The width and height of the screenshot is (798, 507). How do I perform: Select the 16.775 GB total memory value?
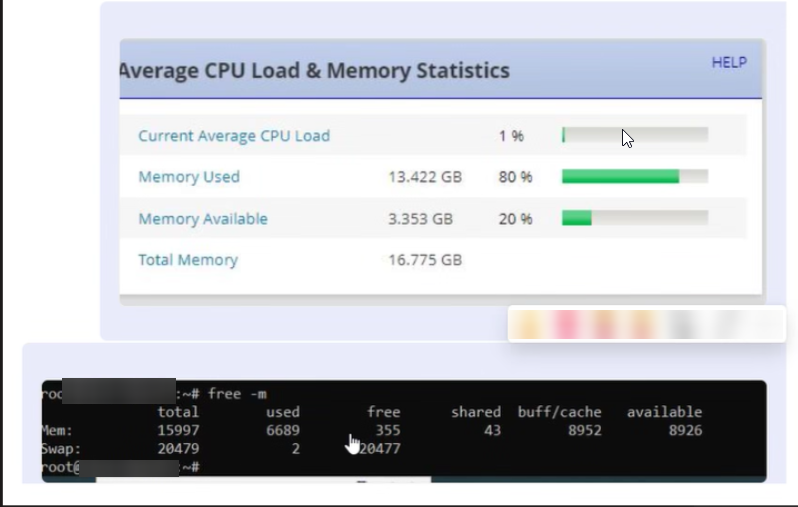[x=425, y=260]
